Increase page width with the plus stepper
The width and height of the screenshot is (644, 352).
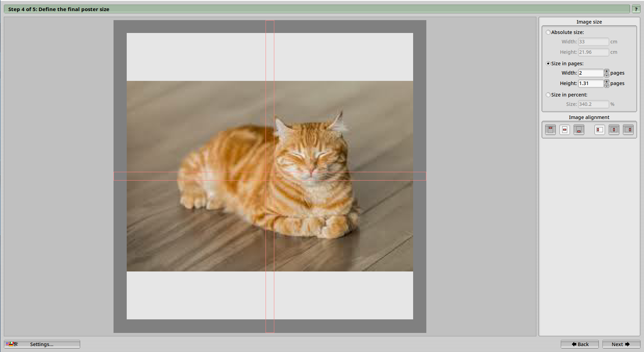[x=607, y=71]
